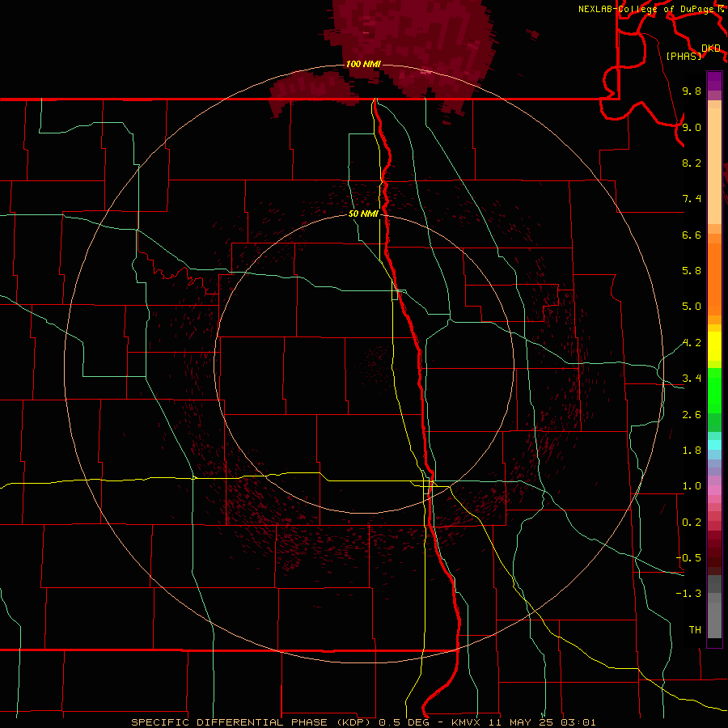Click the -0.5 color scale value

(x=688, y=557)
